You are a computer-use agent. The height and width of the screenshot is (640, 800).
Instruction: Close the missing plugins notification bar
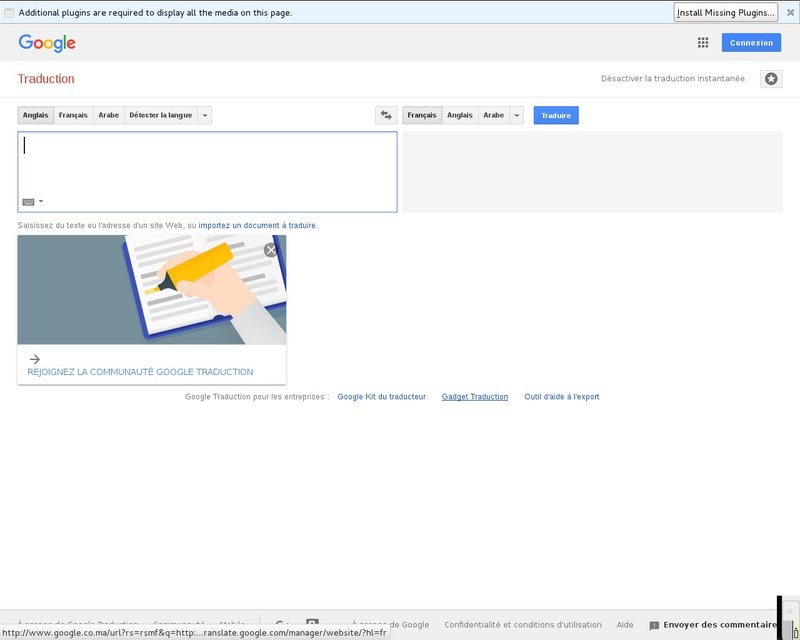(x=790, y=12)
